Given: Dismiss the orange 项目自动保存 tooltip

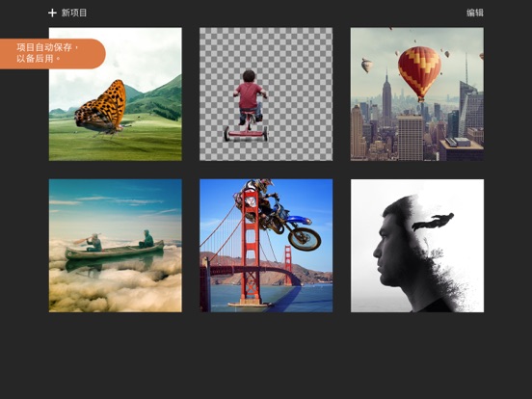Looking at the screenshot, I should 53,54.
